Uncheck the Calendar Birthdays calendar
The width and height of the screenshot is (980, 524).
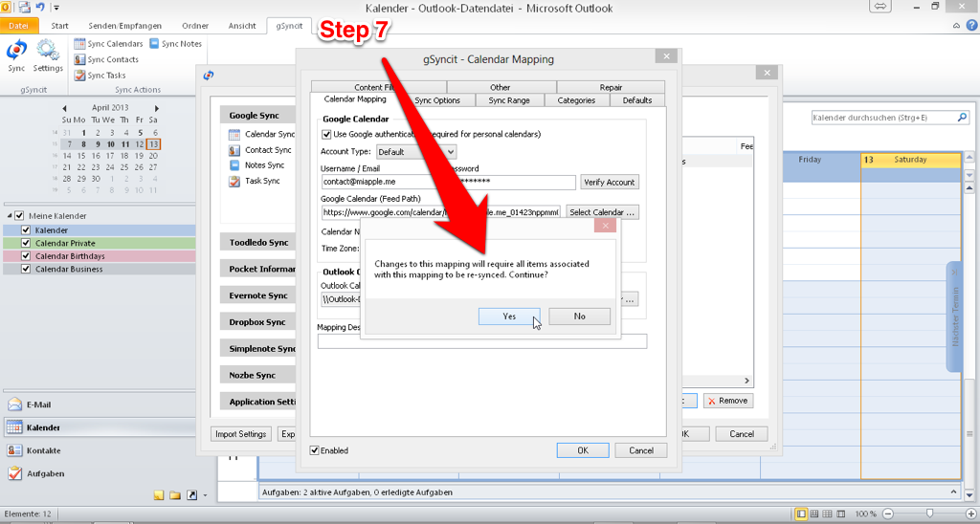point(25,256)
